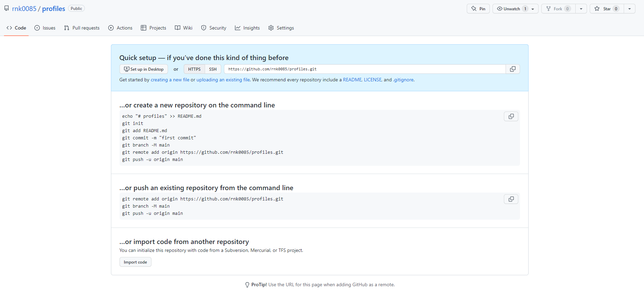Open the .gitignore link

[x=403, y=80]
